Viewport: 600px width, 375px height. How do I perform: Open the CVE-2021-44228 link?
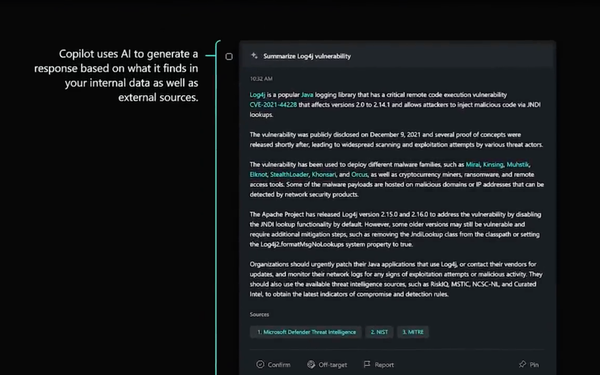(x=273, y=105)
